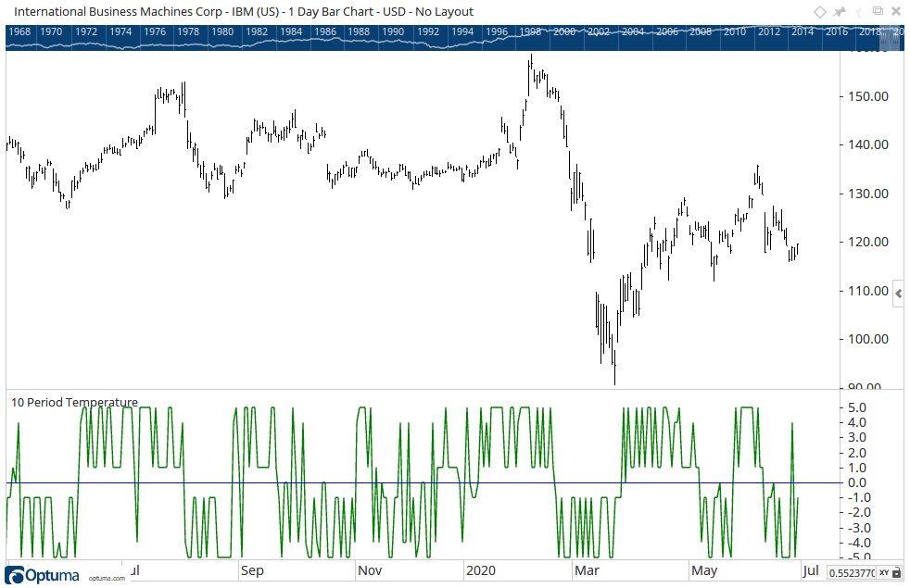Click the 2020 label on the date axis

[481, 570]
